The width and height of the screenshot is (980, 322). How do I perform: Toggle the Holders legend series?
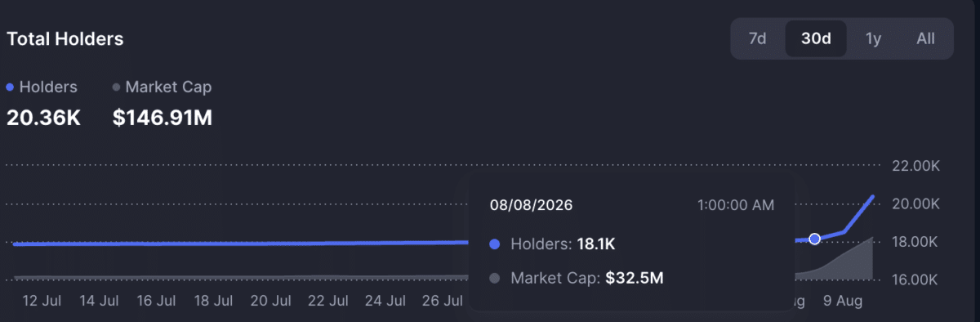[42, 87]
